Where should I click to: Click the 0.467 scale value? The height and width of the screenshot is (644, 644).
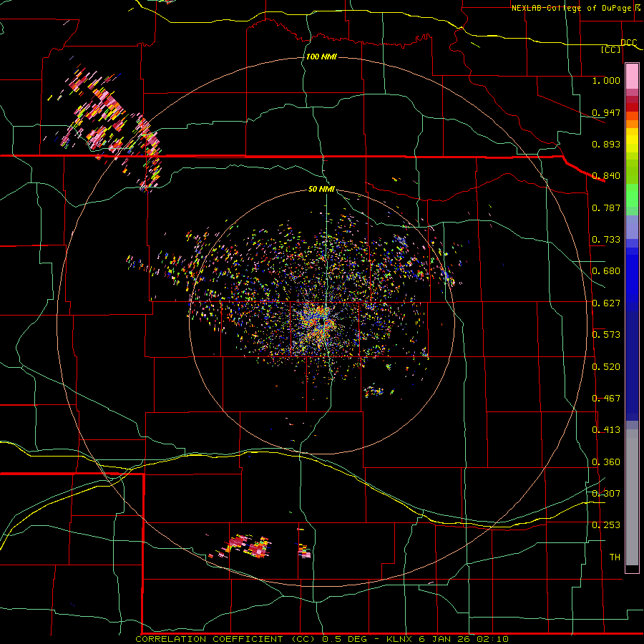(x=606, y=399)
